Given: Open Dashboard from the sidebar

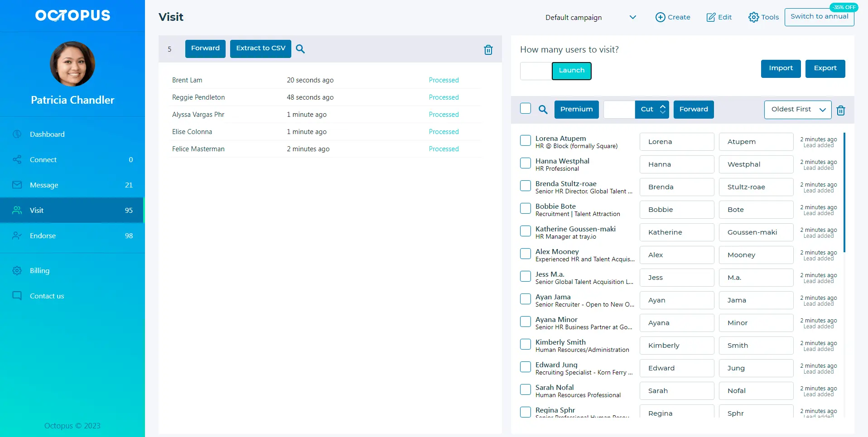Looking at the screenshot, I should tap(47, 134).
